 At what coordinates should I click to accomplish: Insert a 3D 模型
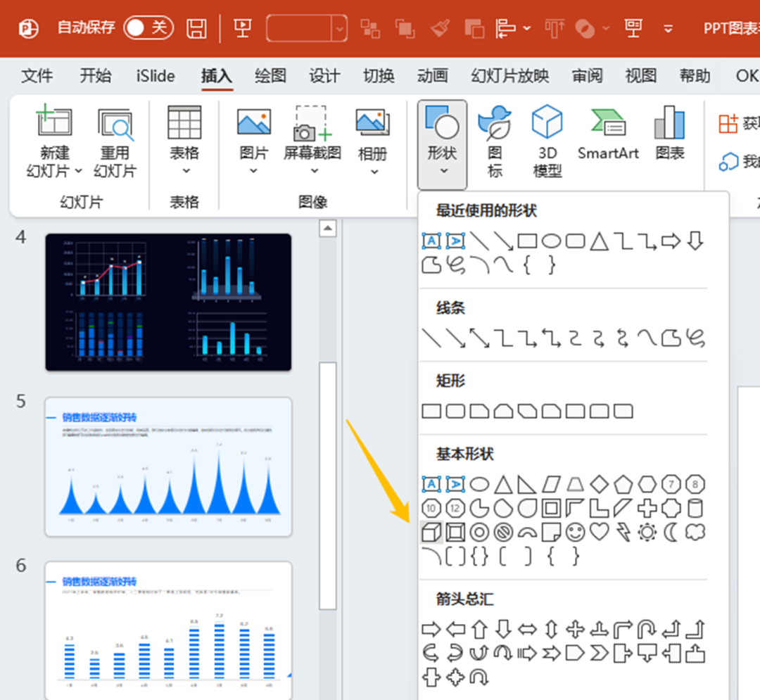pos(547,141)
